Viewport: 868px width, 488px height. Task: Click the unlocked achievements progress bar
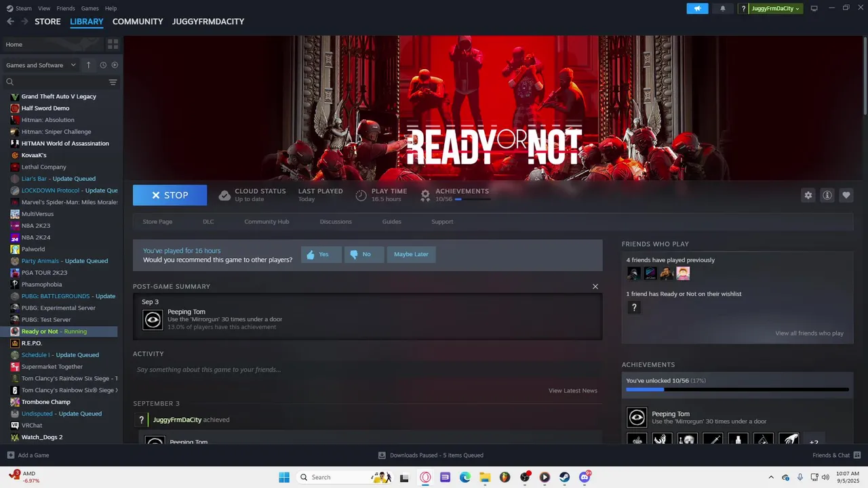click(737, 390)
